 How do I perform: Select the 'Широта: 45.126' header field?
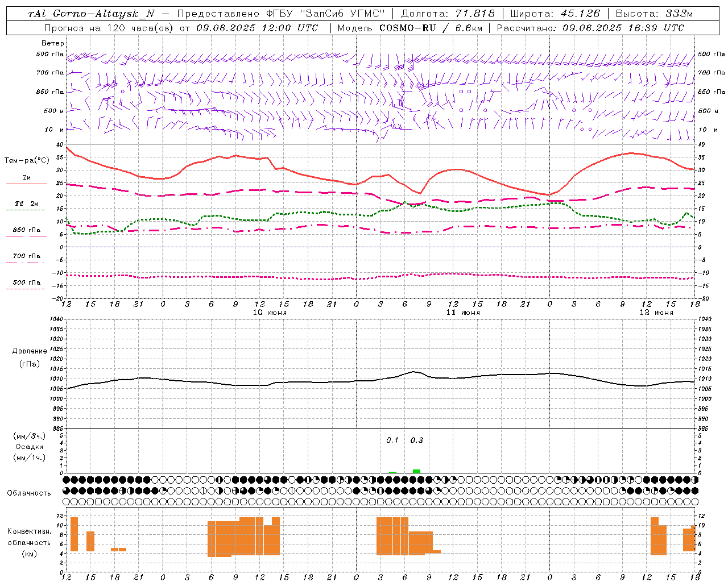point(555,14)
